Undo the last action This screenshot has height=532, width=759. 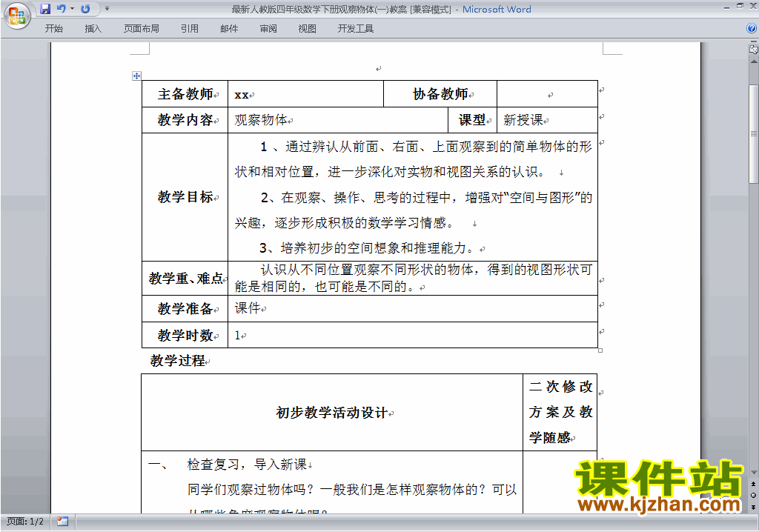tap(61, 9)
